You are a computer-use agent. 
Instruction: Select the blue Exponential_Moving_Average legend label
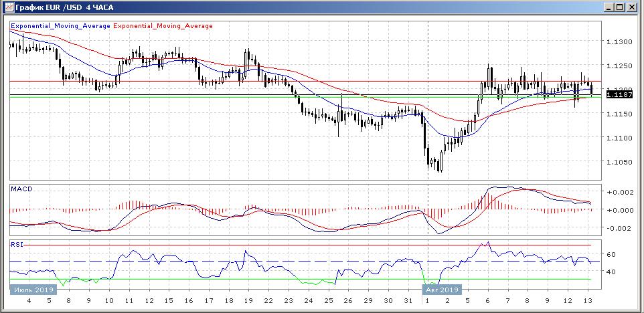tap(60, 26)
